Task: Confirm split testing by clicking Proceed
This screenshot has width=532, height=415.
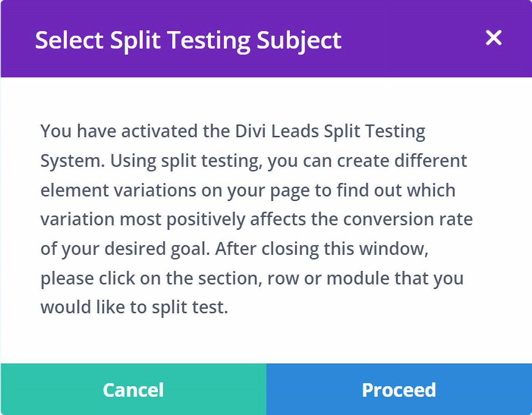Action: 399,389
